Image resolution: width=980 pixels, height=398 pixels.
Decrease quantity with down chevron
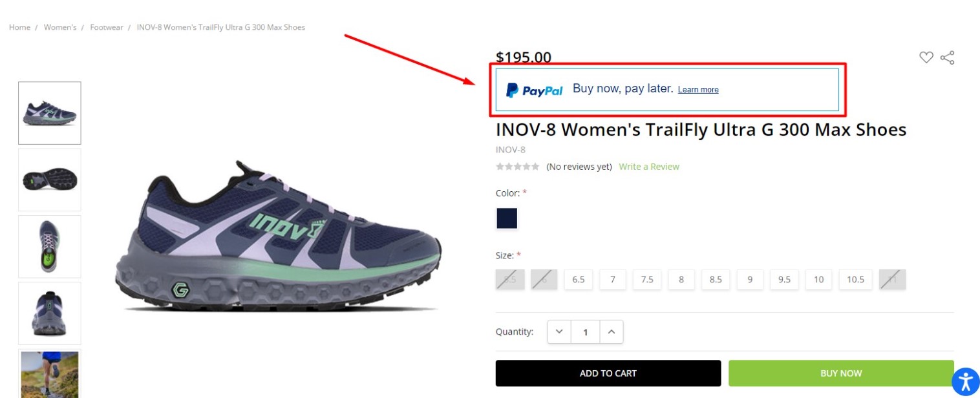tap(559, 332)
